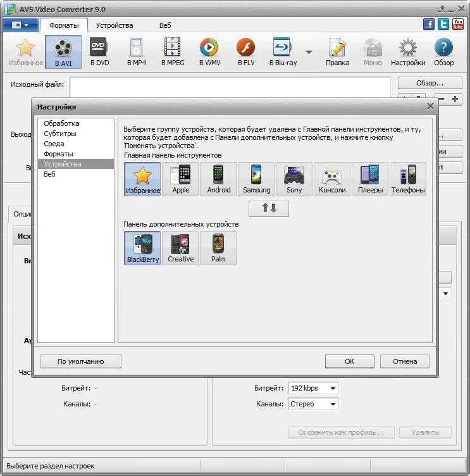Click 'Обзор...' next to source file
The width and height of the screenshot is (470, 476).
[x=430, y=83]
